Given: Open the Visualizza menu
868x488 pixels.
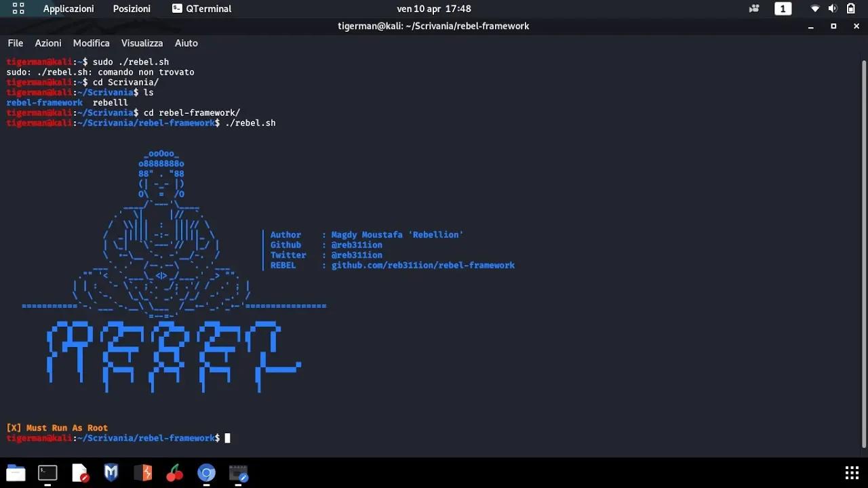Looking at the screenshot, I should tap(142, 43).
